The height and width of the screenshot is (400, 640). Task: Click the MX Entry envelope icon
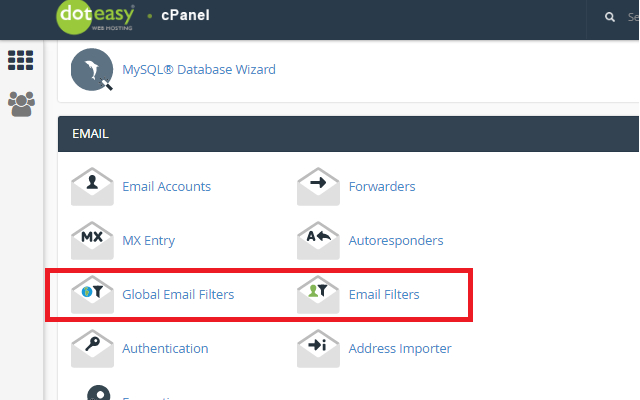[x=92, y=240]
